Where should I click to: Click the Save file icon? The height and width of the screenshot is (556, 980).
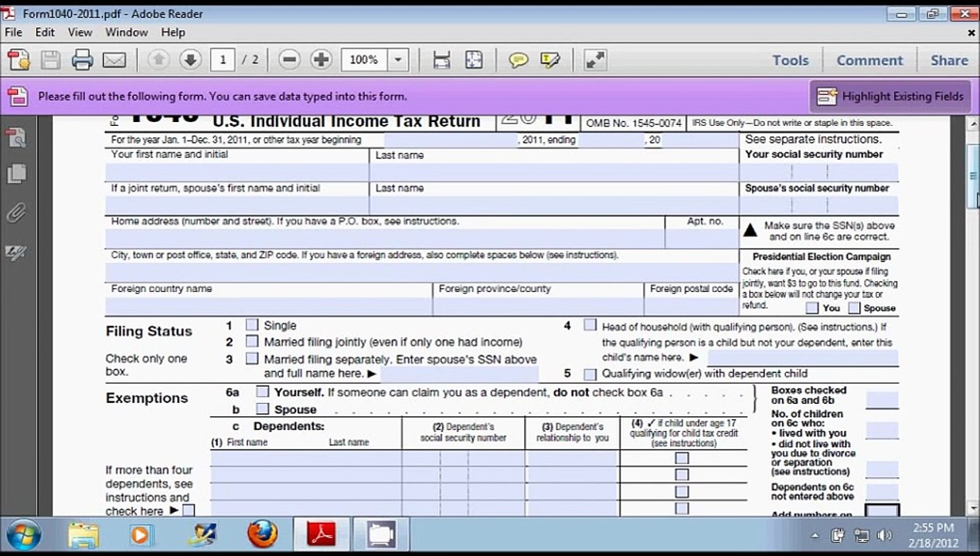click(50, 59)
